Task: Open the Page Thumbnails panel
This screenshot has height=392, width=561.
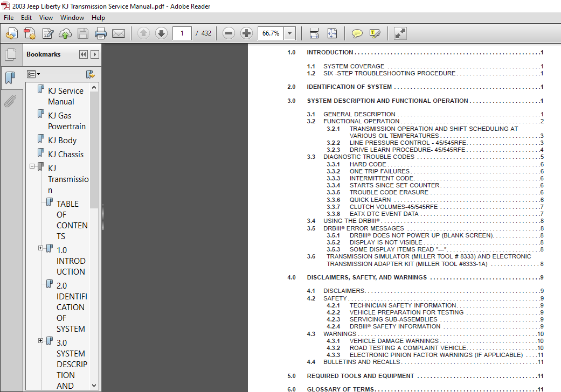Action: 11,54
